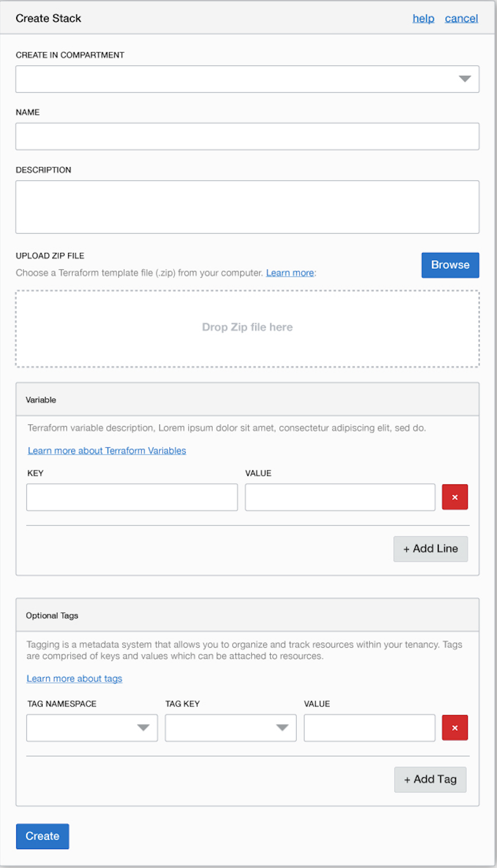Open Learn more link for zip upload

[x=290, y=273]
